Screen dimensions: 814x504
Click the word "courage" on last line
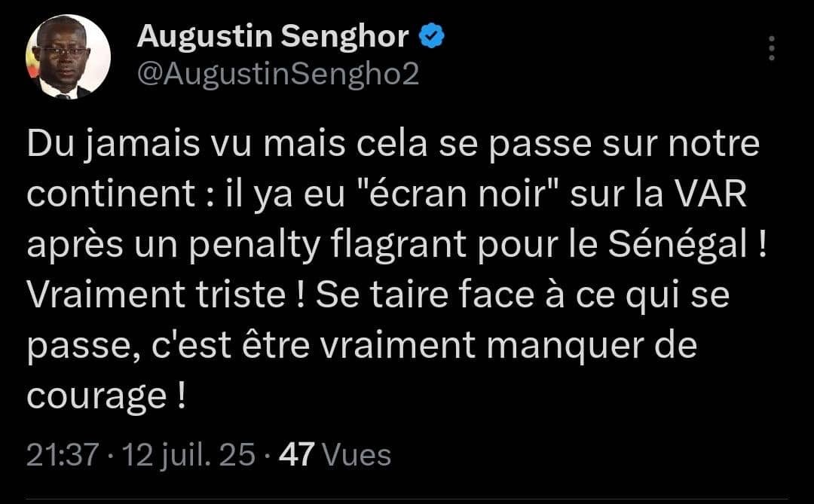96,396
